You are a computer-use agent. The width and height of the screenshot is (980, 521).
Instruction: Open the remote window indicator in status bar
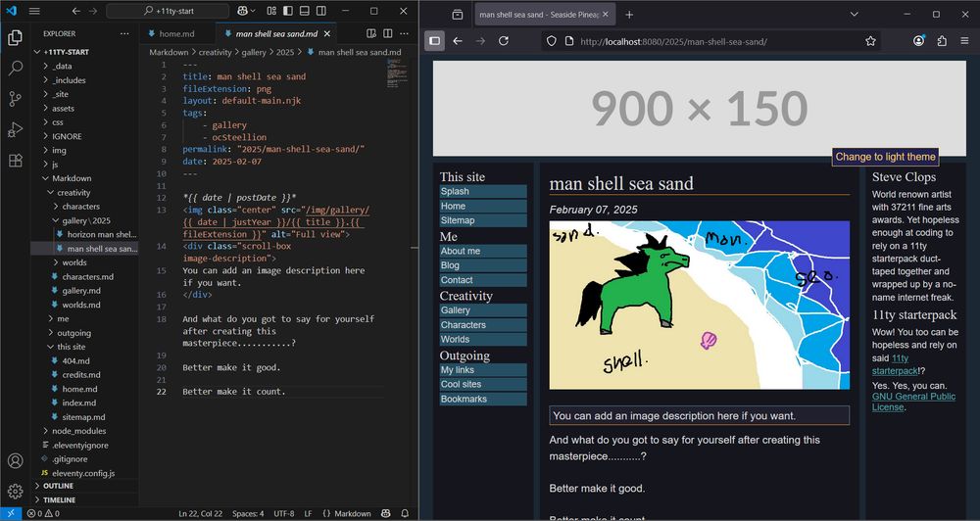11,513
